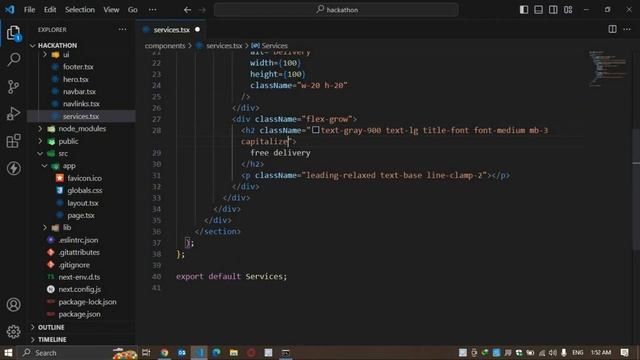Open Run and Debug view
Screen dimensions: 640x360
pos(13,114)
